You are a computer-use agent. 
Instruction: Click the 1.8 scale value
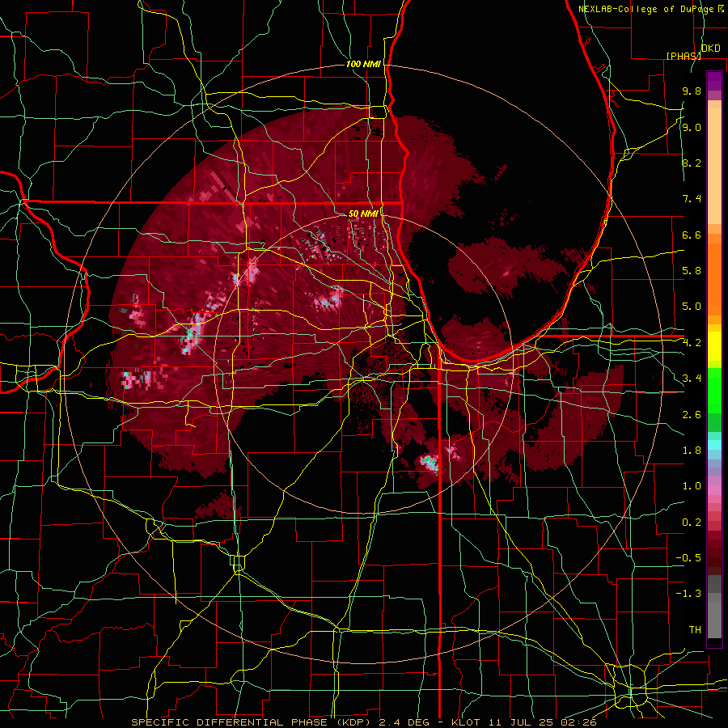(692, 451)
